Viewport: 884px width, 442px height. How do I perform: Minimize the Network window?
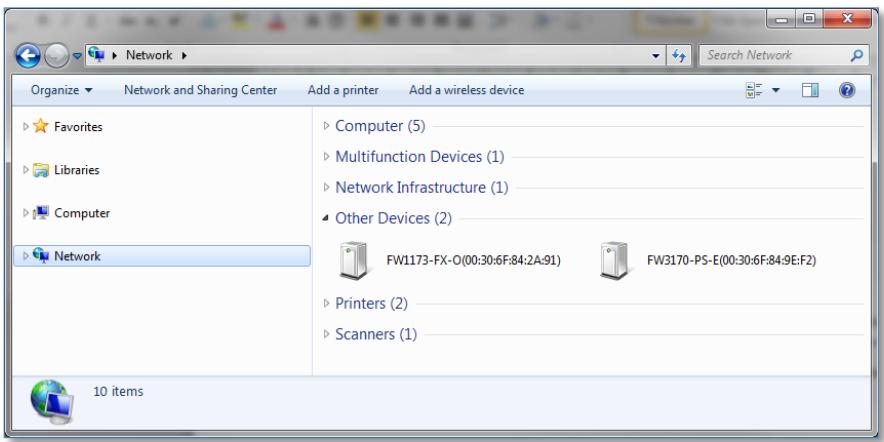pos(781,20)
